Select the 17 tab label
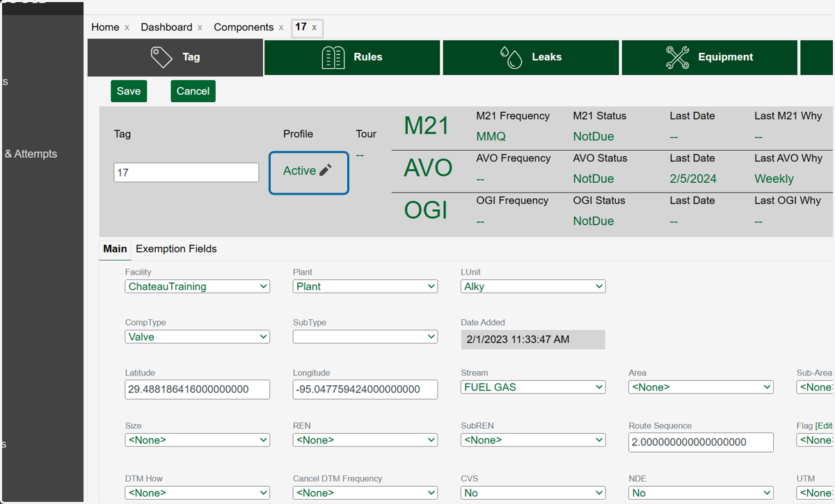The width and height of the screenshot is (835, 504). pos(301,27)
